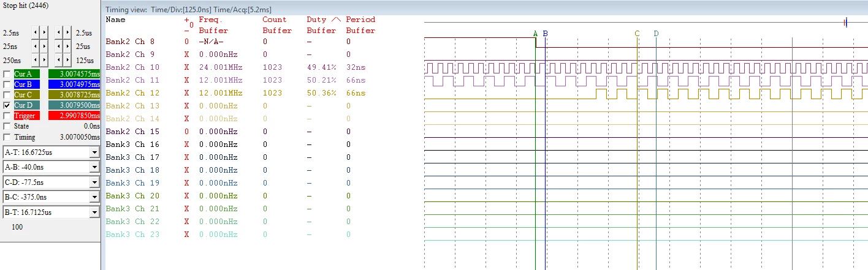
Task: Open the B-C: -375.0ns dropdown
Action: [94, 197]
